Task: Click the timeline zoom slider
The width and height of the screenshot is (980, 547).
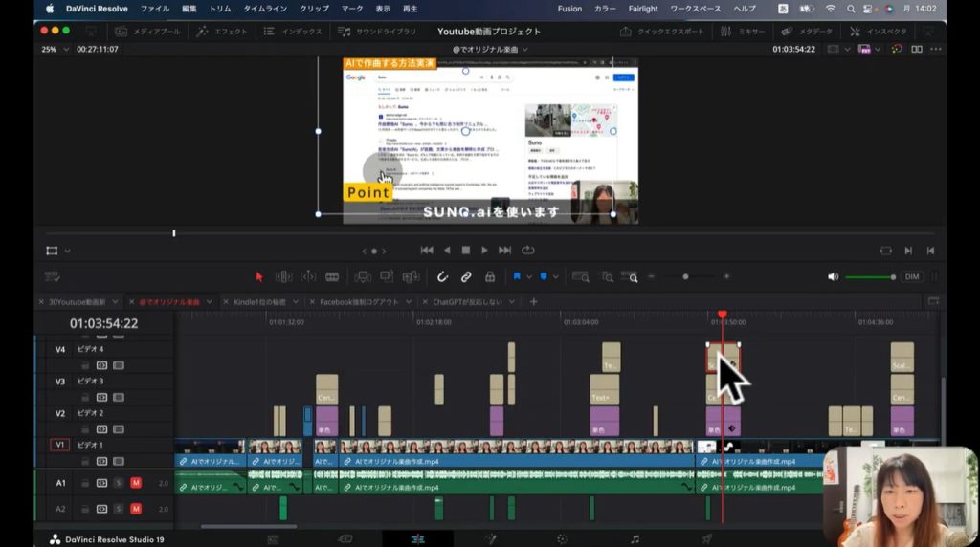Action: [x=685, y=277]
